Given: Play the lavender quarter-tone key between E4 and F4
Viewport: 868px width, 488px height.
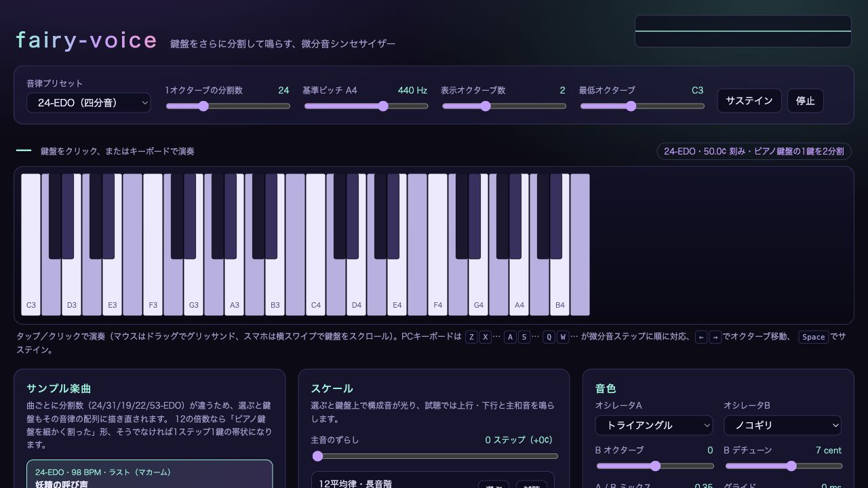Looking at the screenshot, I should 418,245.
